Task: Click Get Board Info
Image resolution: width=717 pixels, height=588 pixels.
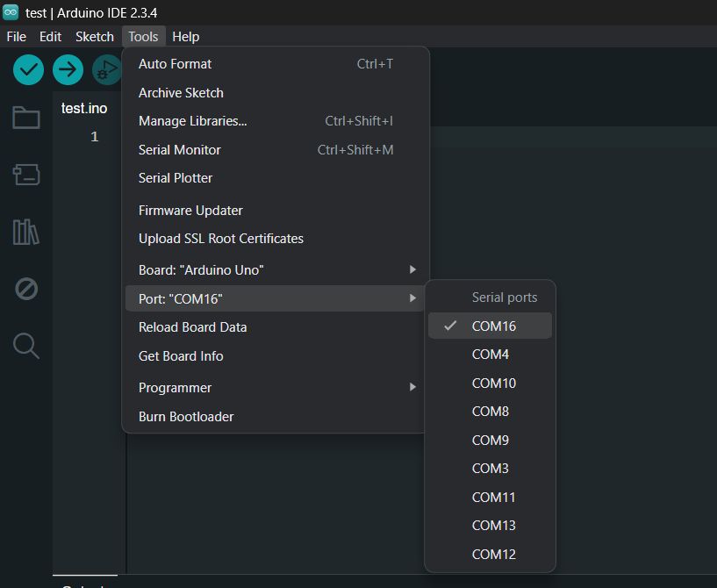Action: pos(276,356)
